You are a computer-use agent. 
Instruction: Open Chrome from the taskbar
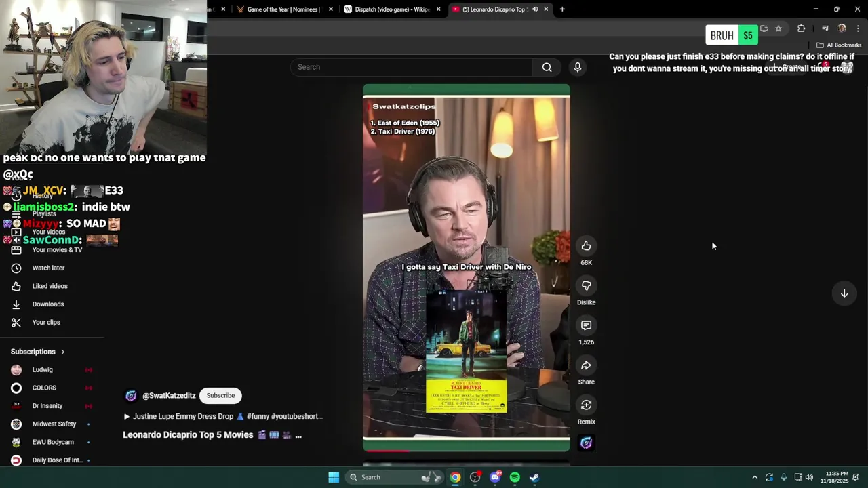point(455,477)
